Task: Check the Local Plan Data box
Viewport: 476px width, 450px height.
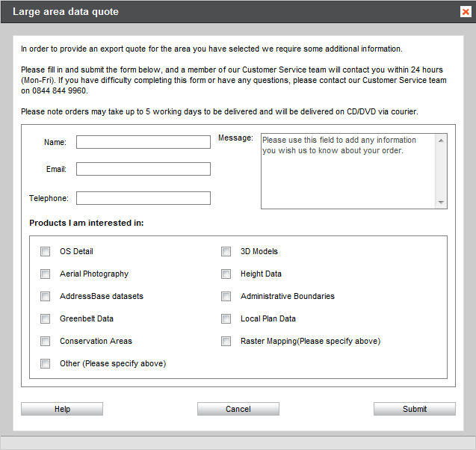Action: (226, 319)
